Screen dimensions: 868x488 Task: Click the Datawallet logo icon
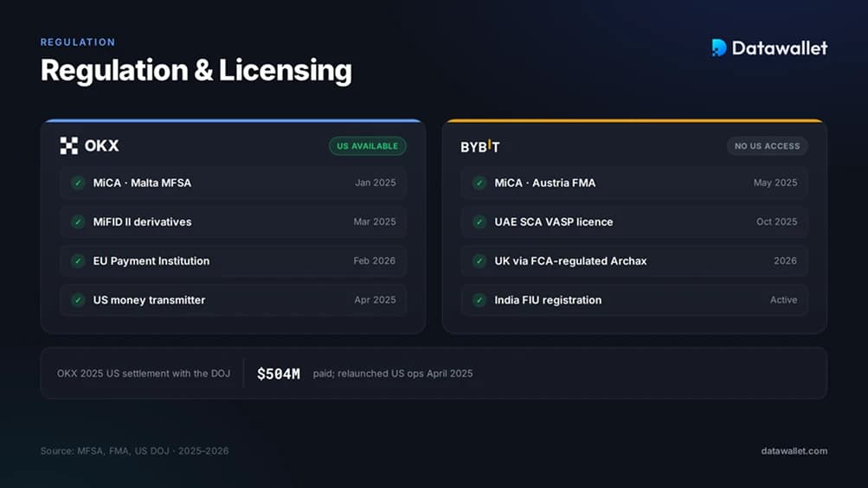click(718, 48)
